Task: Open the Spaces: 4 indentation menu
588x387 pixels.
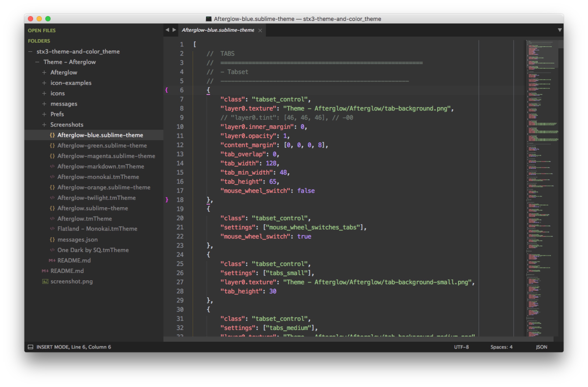Action: tap(501, 347)
